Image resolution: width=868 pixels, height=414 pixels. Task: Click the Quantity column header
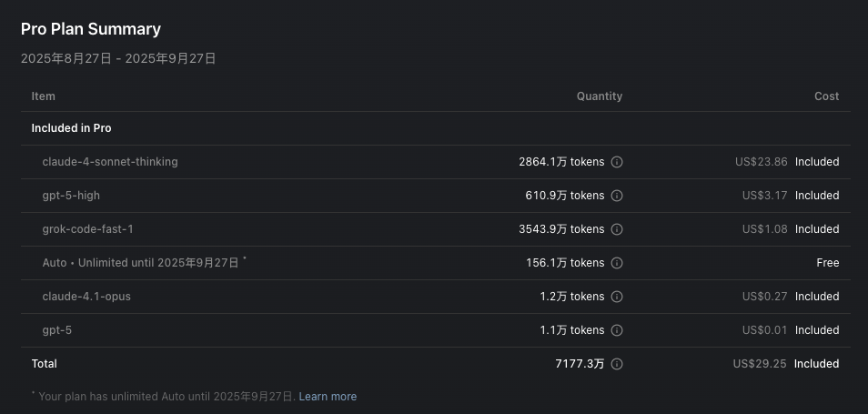[x=599, y=96]
